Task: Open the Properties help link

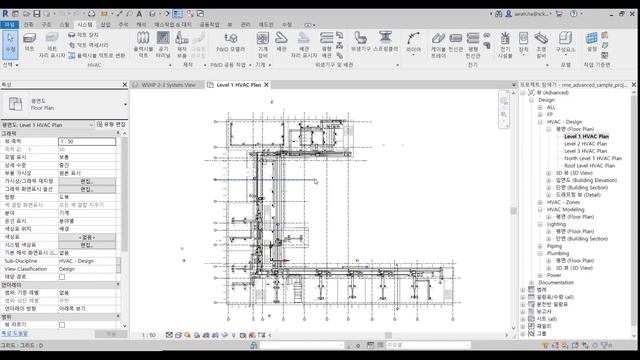Action: click(x=14, y=333)
